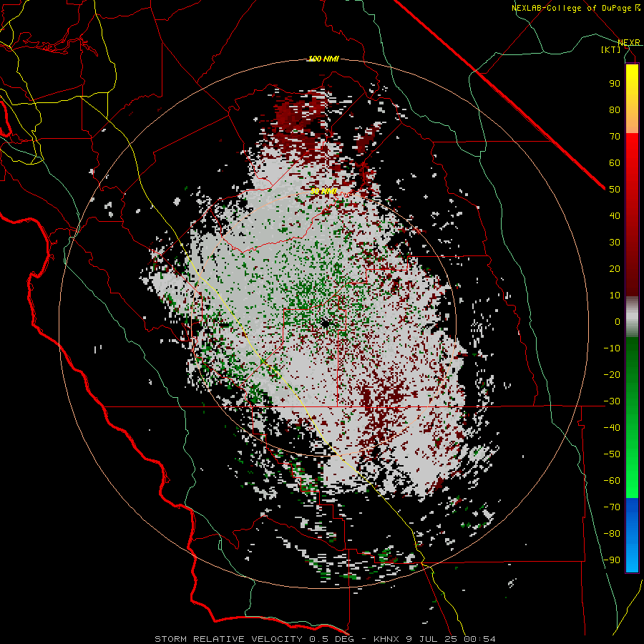Click the 9 JUL 25 date text
This screenshot has width=644, height=644.
(431, 639)
